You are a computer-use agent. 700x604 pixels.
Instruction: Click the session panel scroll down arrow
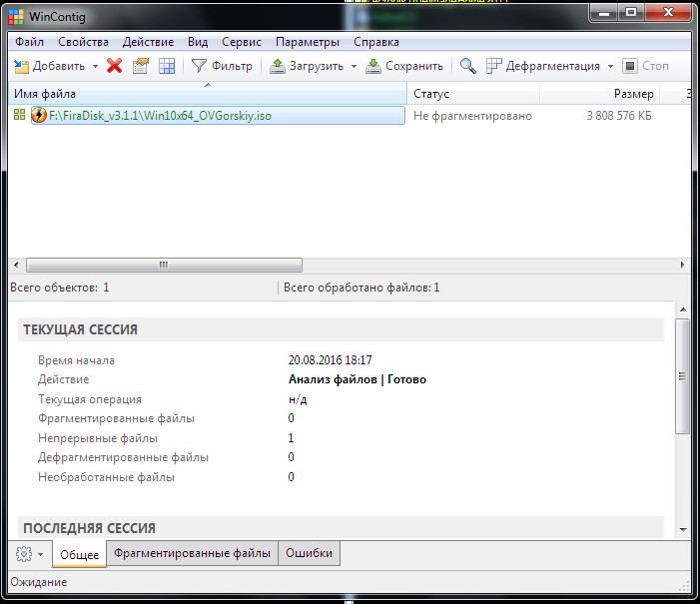coord(683,529)
